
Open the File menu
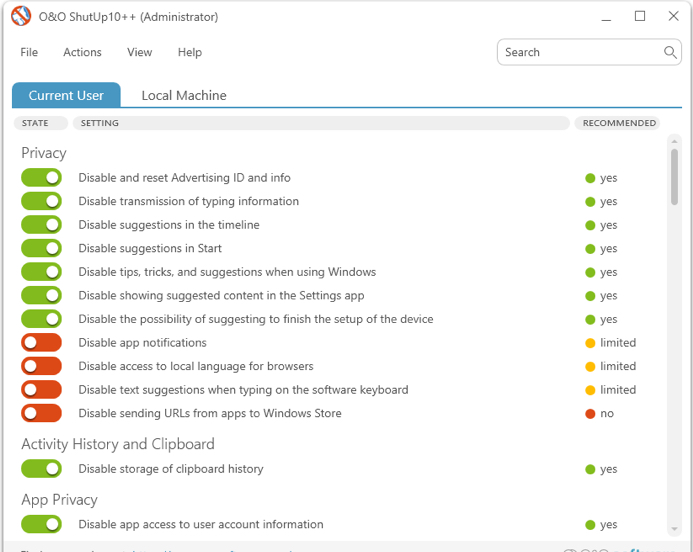(29, 52)
